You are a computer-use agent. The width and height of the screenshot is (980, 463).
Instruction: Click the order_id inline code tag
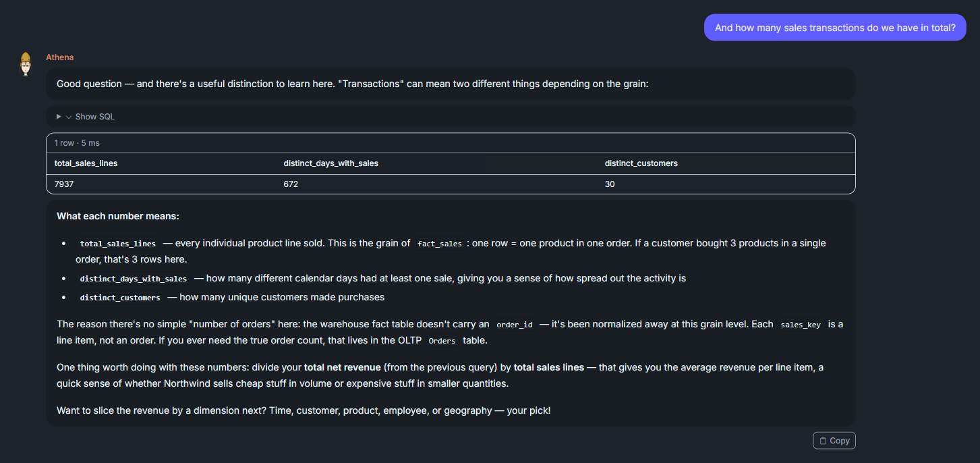515,325
